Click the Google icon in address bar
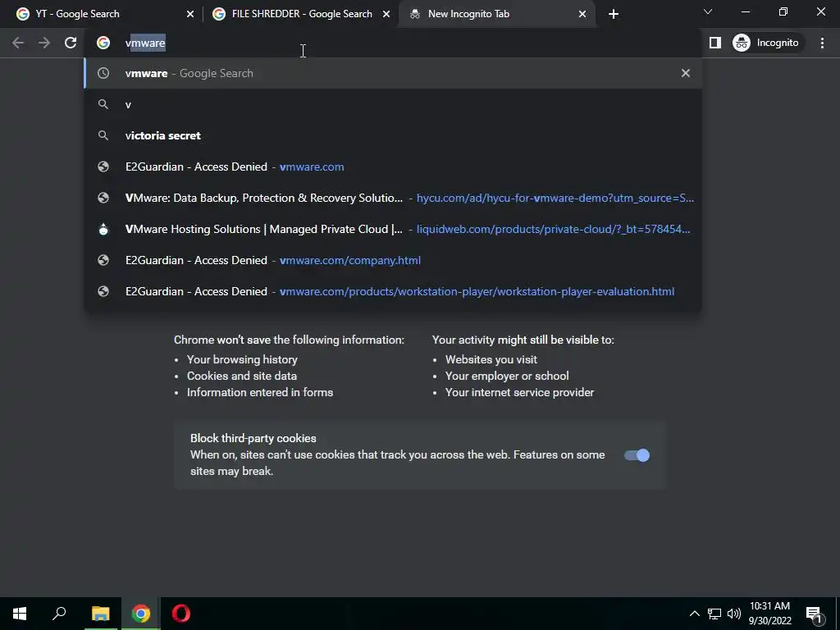 103,43
